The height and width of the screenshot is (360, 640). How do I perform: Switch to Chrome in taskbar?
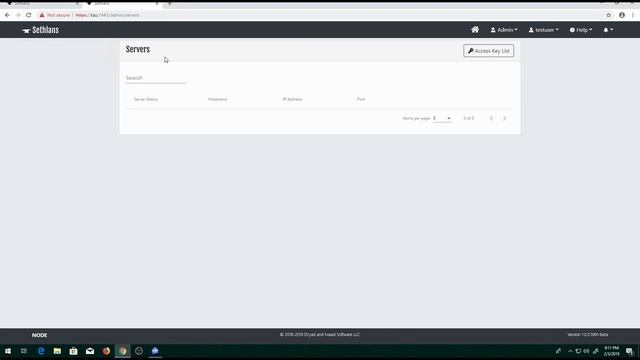coord(122,351)
